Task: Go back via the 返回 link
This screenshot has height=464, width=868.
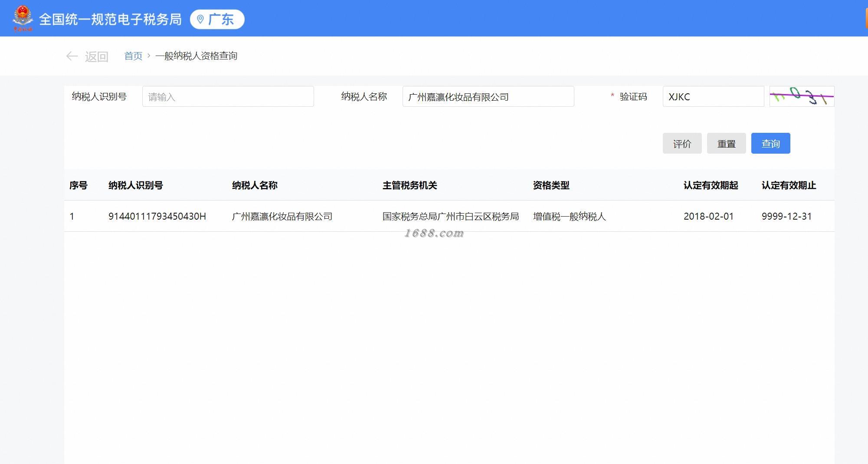Action: [x=96, y=56]
